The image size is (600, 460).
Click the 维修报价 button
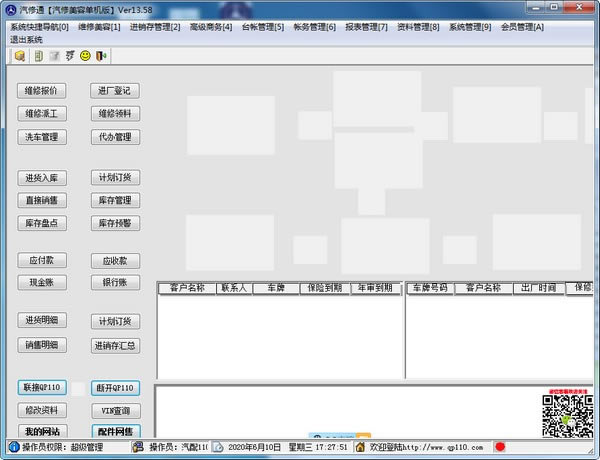point(41,91)
